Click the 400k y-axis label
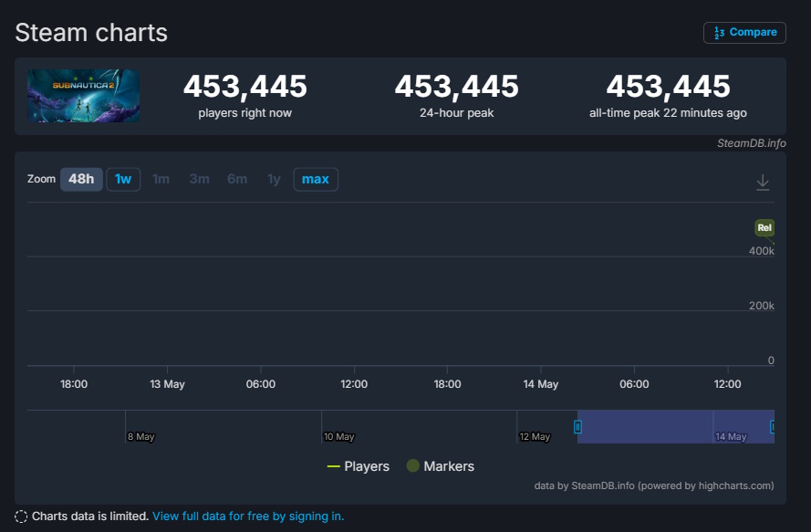The width and height of the screenshot is (811, 532). 762,251
